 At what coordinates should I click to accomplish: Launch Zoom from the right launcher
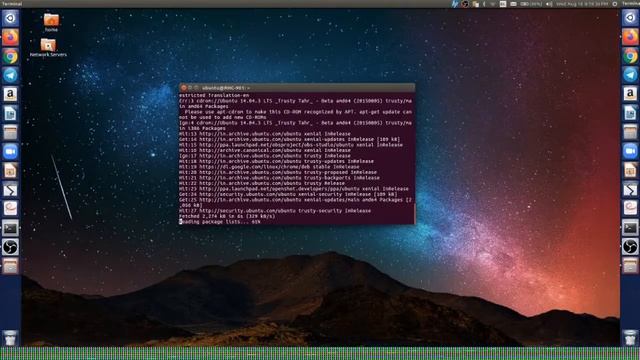pos(630,151)
